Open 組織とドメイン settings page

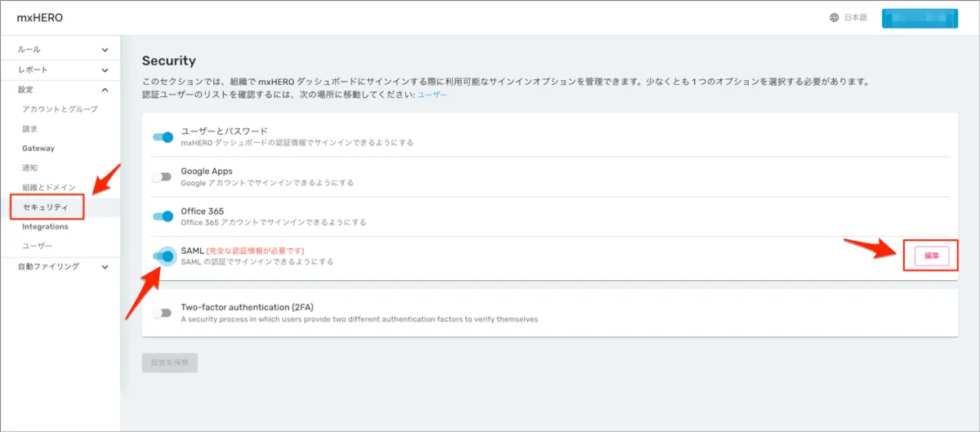pos(48,188)
